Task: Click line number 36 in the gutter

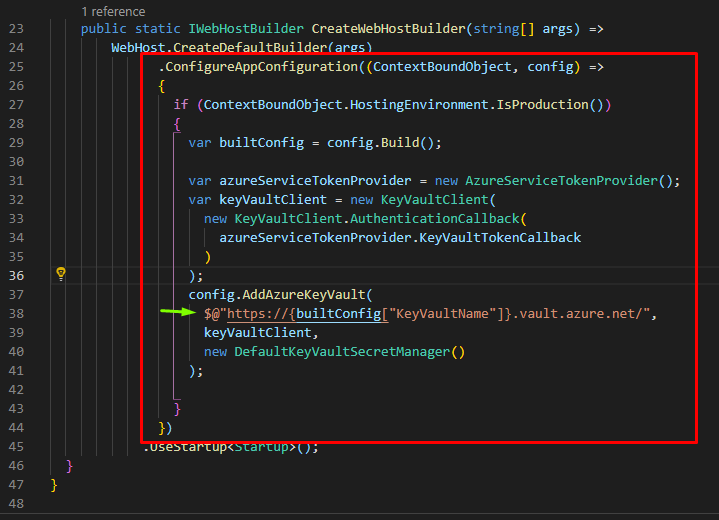Action: click(x=16, y=276)
